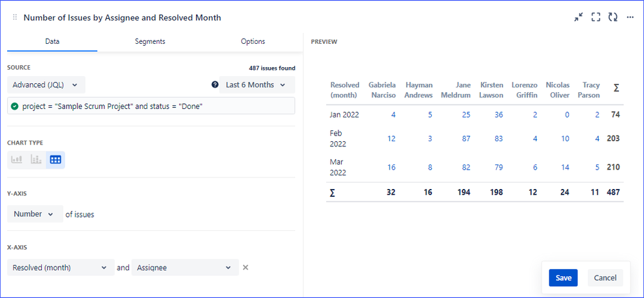Click the Save button

point(563,278)
